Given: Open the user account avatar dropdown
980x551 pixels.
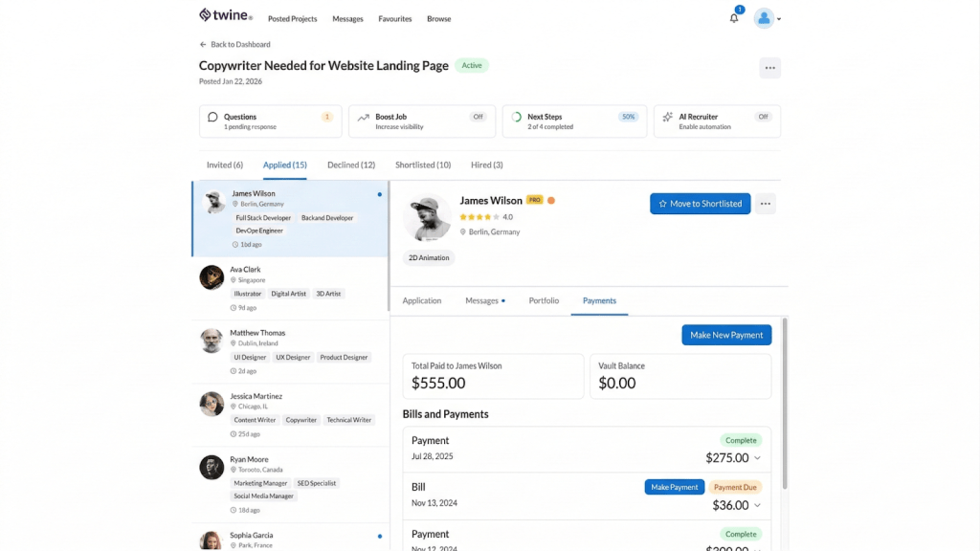Looking at the screenshot, I should [x=767, y=18].
